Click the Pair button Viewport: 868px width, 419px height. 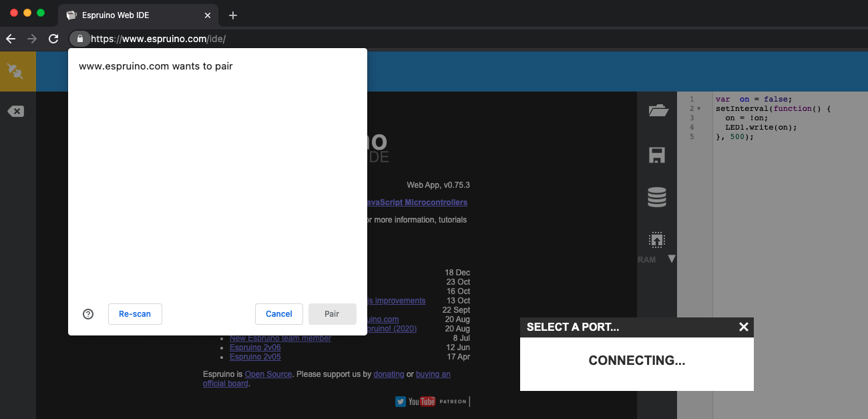332,314
